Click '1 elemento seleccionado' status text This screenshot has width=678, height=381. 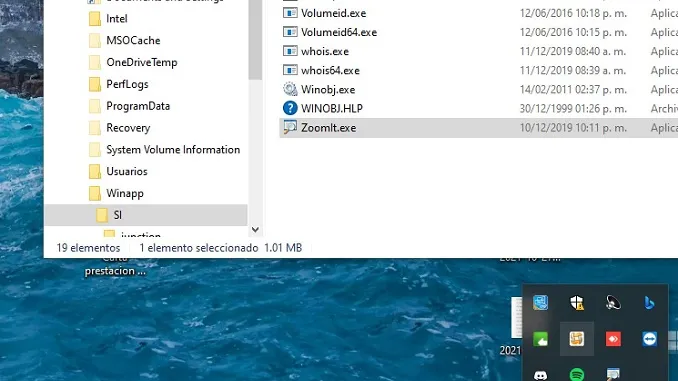tap(198, 248)
